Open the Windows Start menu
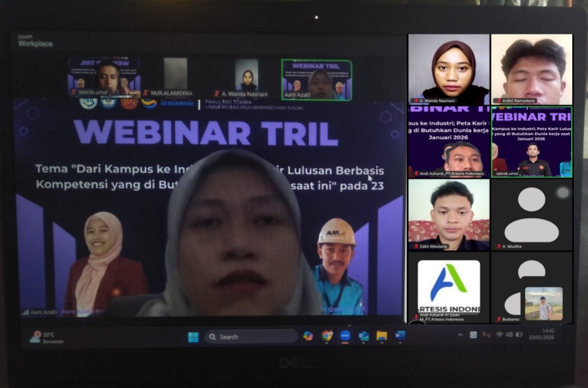Image resolution: width=588 pixels, height=388 pixels. (x=193, y=337)
